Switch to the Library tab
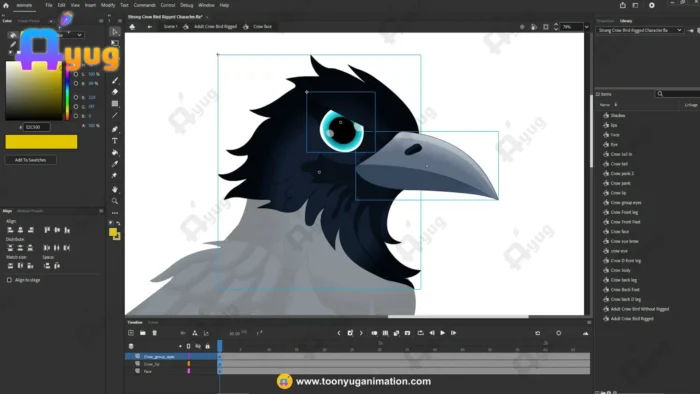This screenshot has width=700, height=394. (626, 21)
